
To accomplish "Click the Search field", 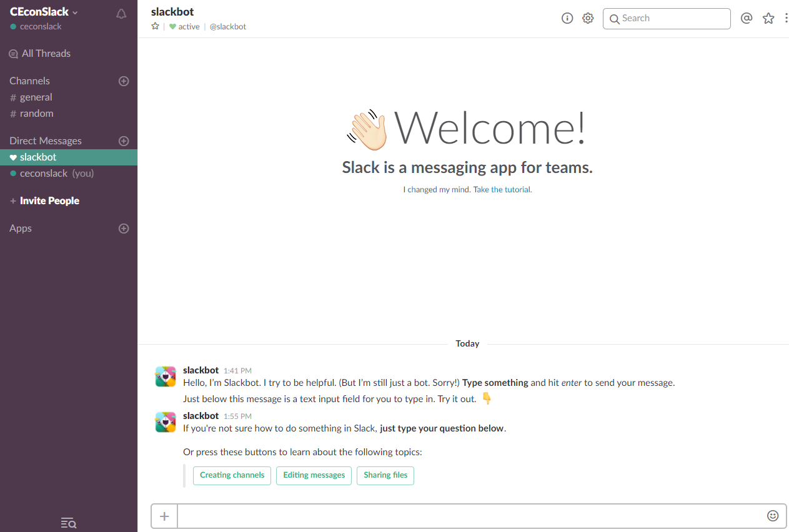I will click(x=667, y=19).
